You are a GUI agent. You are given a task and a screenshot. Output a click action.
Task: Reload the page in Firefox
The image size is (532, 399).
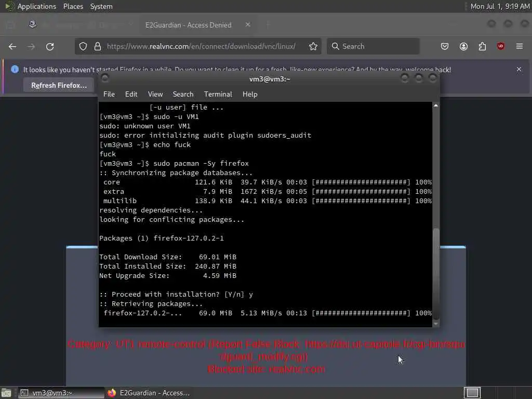50,46
